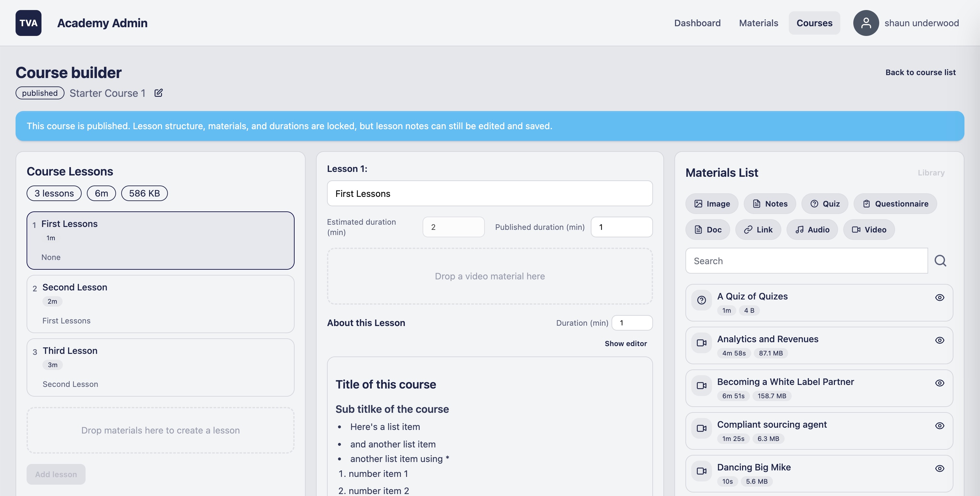Open the Materials nav item
Screen dimensions: 980x496
(x=759, y=23)
